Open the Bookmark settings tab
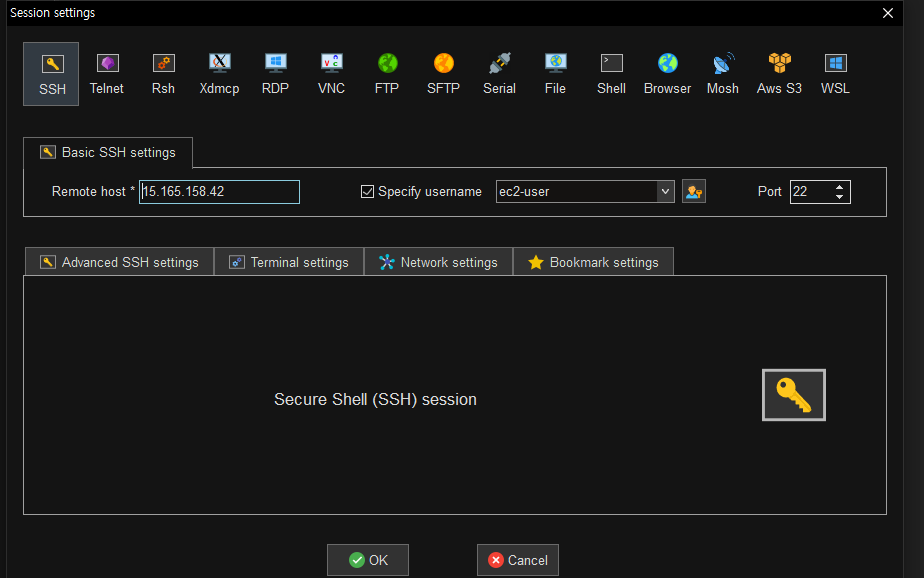 pos(593,262)
